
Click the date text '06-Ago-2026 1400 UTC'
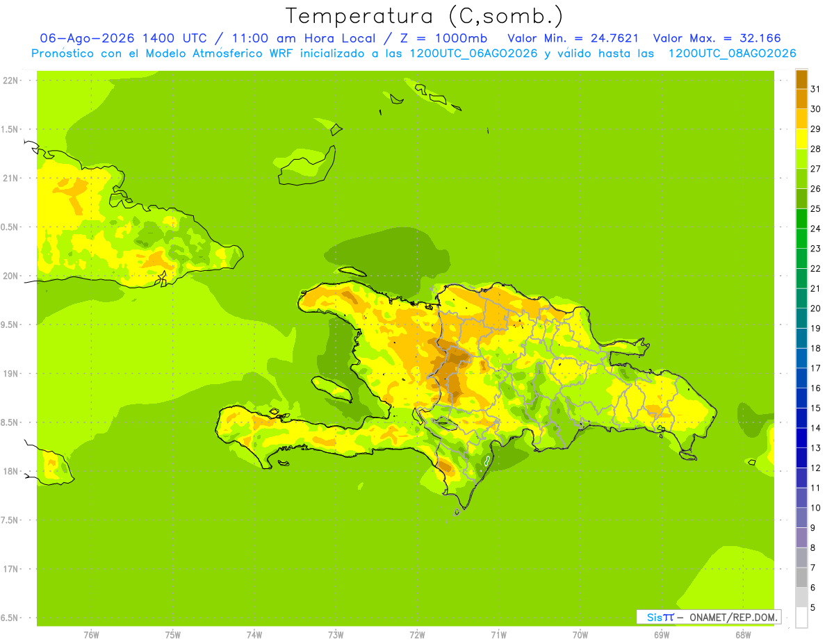pos(124,39)
